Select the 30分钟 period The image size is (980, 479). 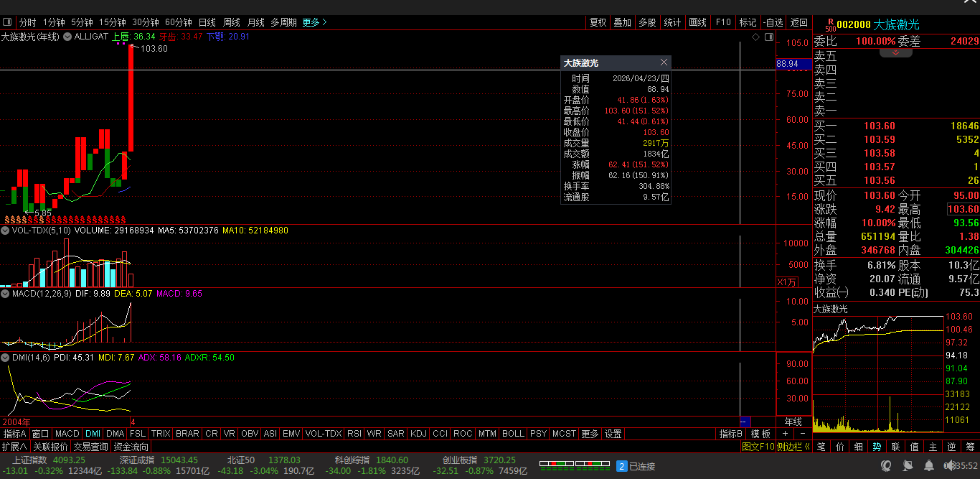(146, 22)
